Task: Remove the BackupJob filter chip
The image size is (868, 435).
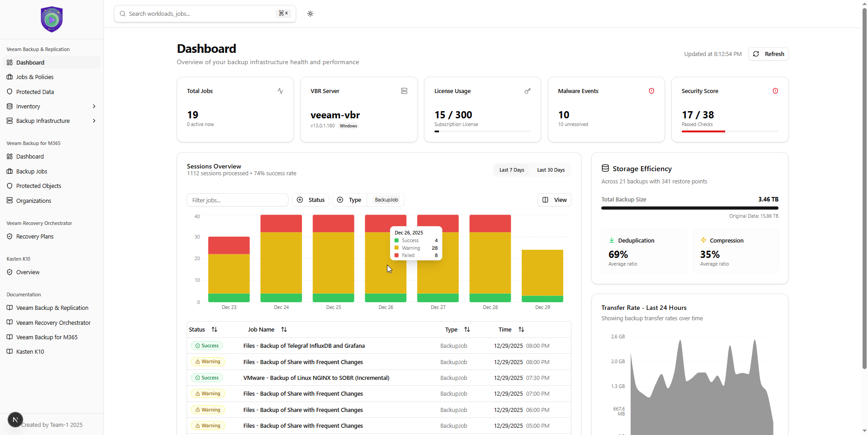Action: click(386, 200)
